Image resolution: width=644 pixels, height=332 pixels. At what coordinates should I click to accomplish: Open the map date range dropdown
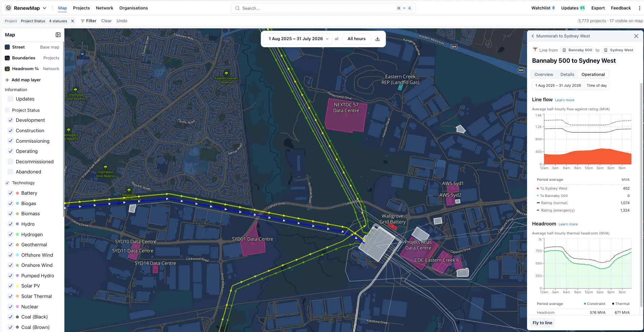[298, 39]
